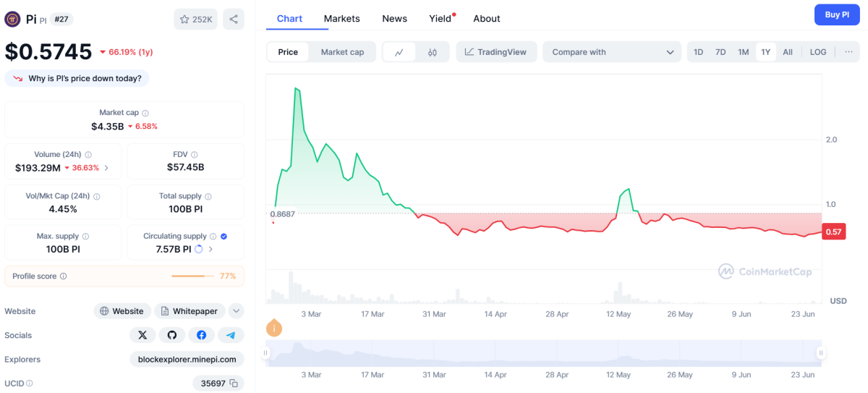This screenshot has height=393, width=868.
Task: Open X (Twitter) social link
Action: [x=142, y=335]
